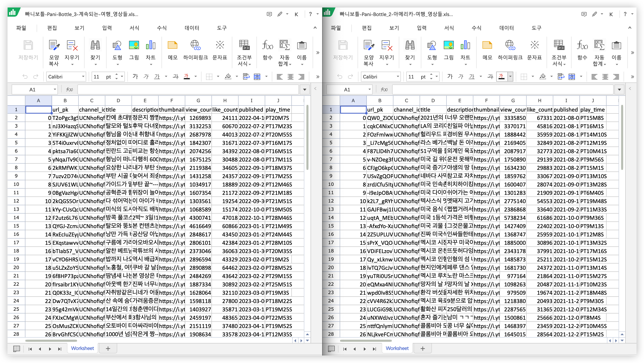Click Worksheet sheet tab in left window
This screenshot has height=363, width=644.
point(82,348)
